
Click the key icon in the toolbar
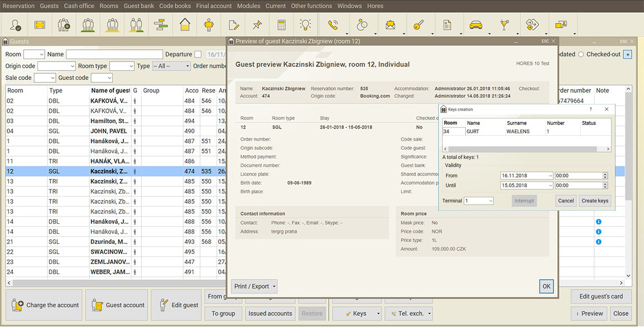click(x=418, y=25)
